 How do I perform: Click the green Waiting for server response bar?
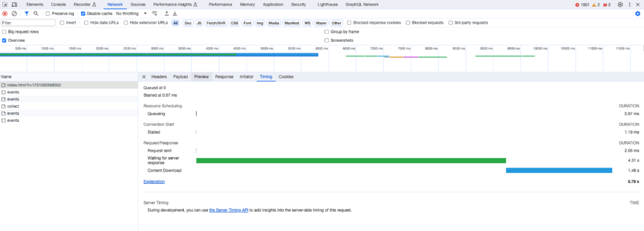point(351,161)
